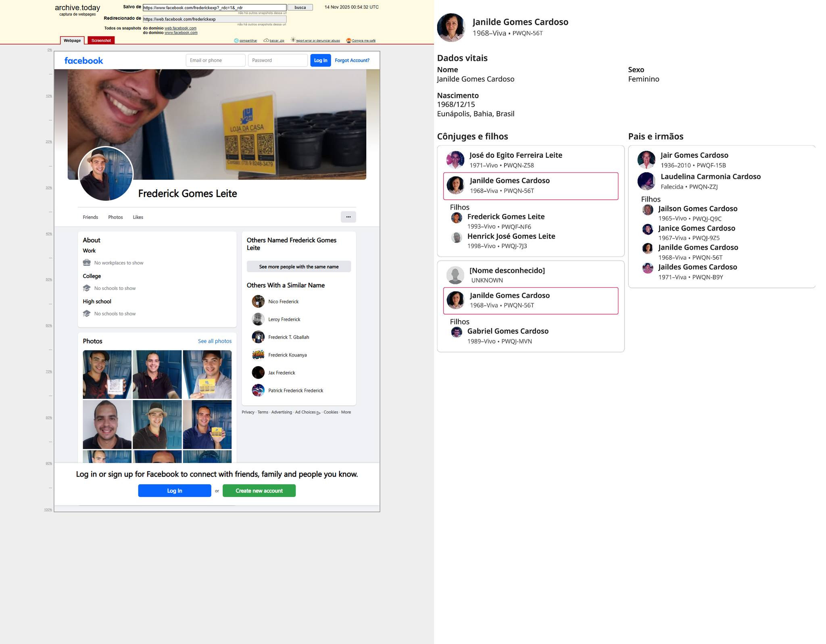
Task: Open the Photos profile tab
Action: point(115,217)
